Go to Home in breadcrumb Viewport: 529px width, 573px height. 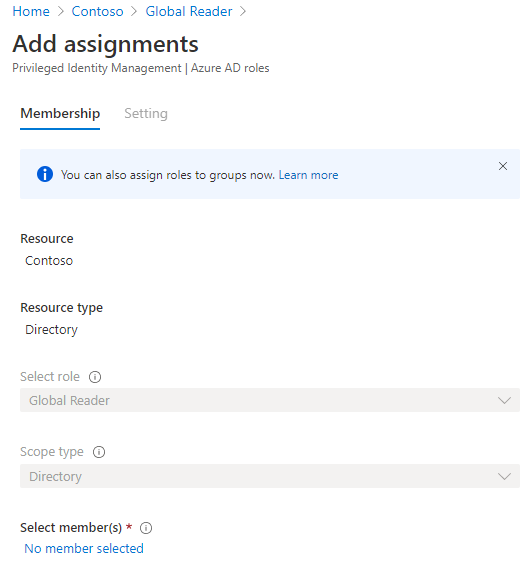31,11
